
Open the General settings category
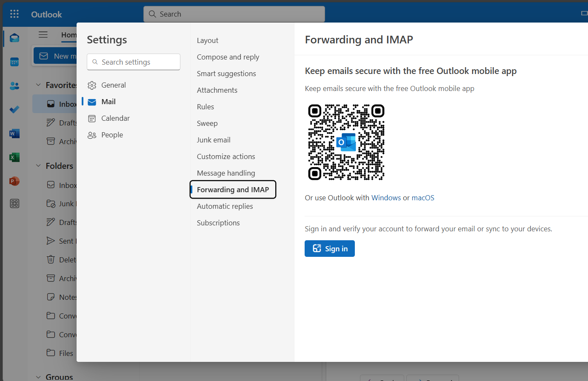(113, 85)
